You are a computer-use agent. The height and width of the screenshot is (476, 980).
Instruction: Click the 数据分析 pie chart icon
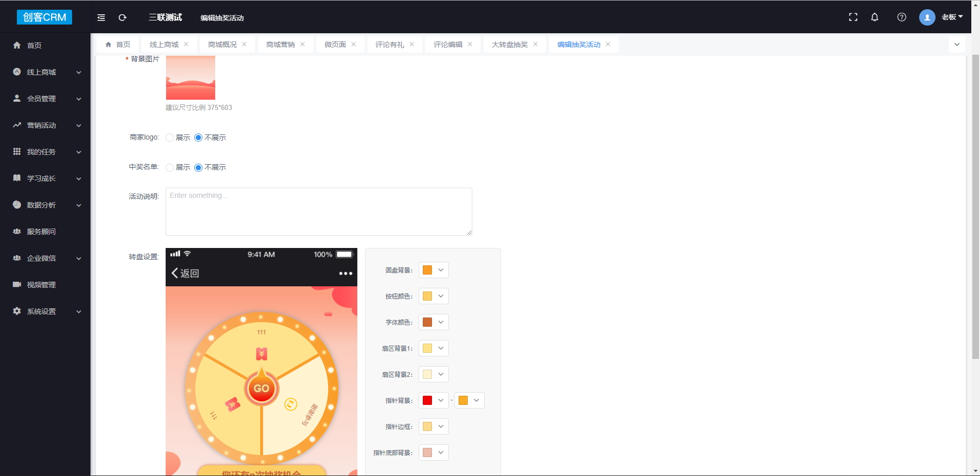click(17, 205)
